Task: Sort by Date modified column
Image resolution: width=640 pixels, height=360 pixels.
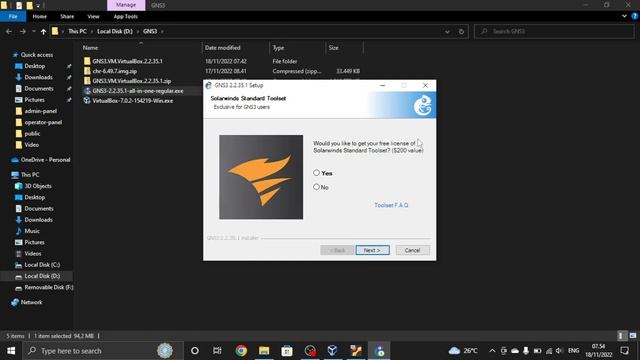Action: coord(222,48)
